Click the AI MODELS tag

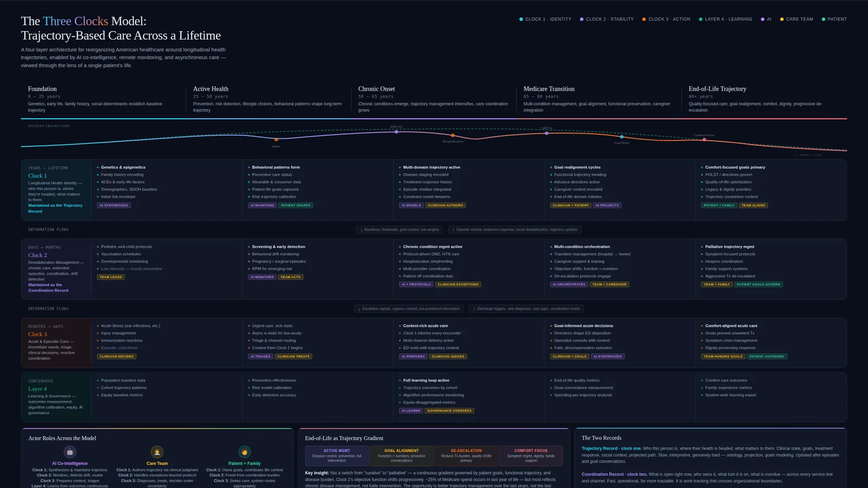(411, 206)
